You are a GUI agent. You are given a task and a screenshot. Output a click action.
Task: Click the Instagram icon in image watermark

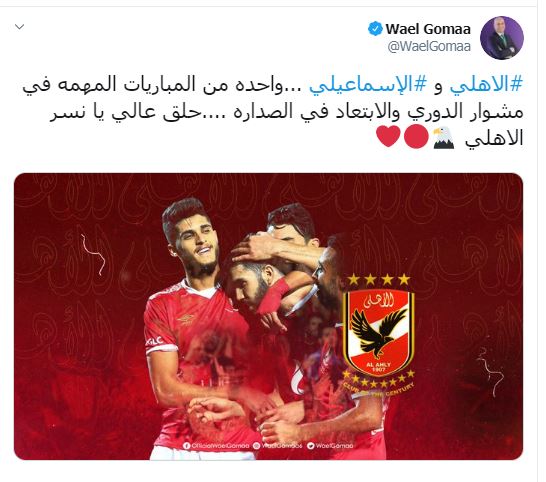(x=257, y=445)
